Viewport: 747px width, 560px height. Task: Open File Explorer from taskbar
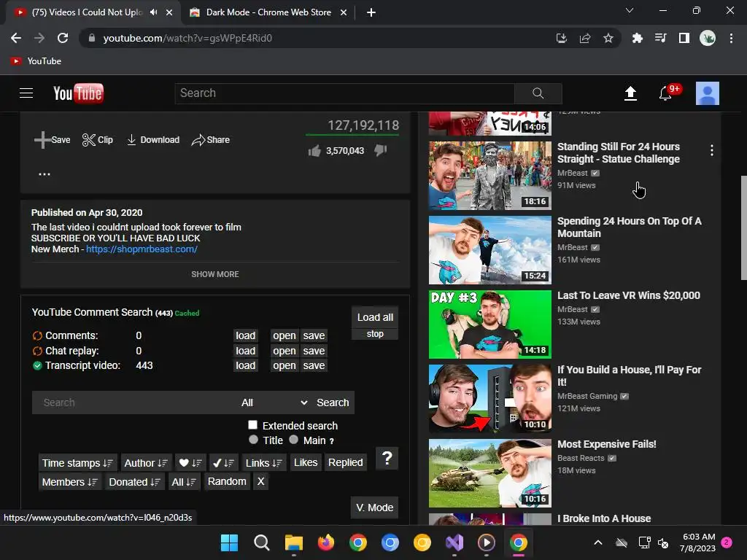[x=294, y=542]
